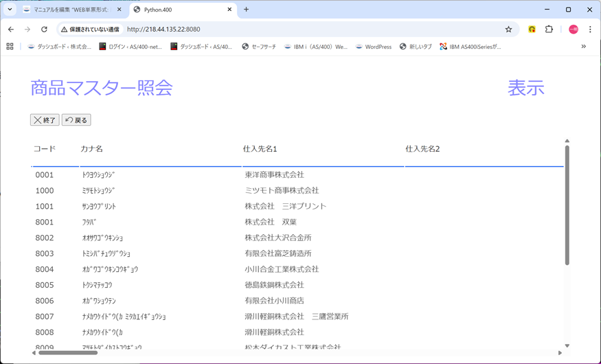Open the WordPress bookmark

click(x=373, y=47)
